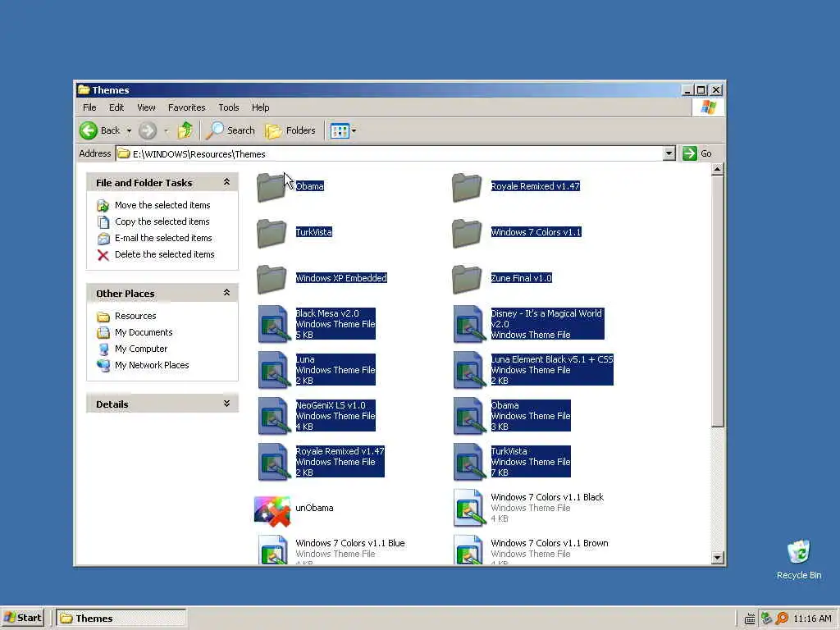
Task: Open the Tools menu
Action: click(229, 107)
